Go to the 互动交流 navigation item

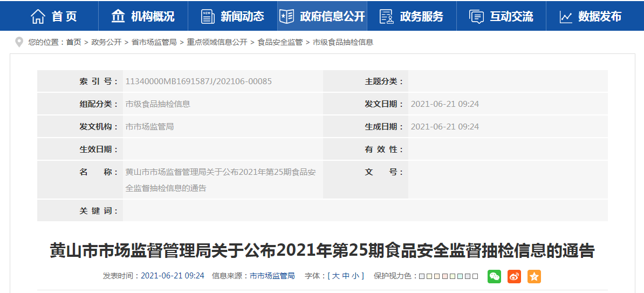(501, 16)
